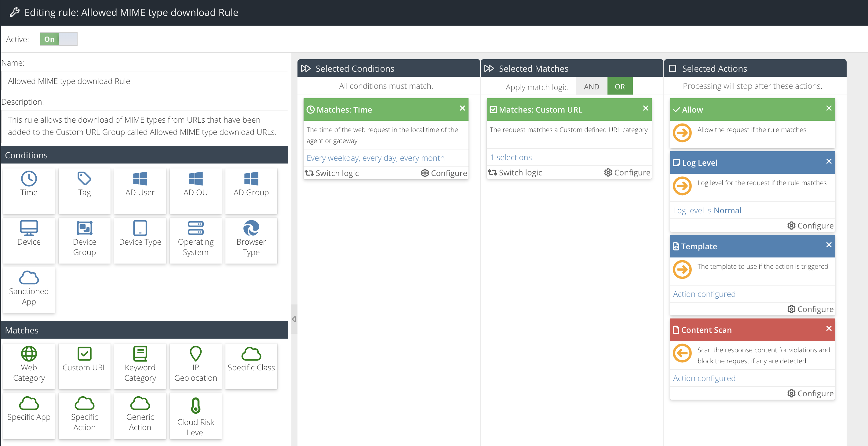
Task: Switch logic on Matches: Time card
Action: coord(332,173)
